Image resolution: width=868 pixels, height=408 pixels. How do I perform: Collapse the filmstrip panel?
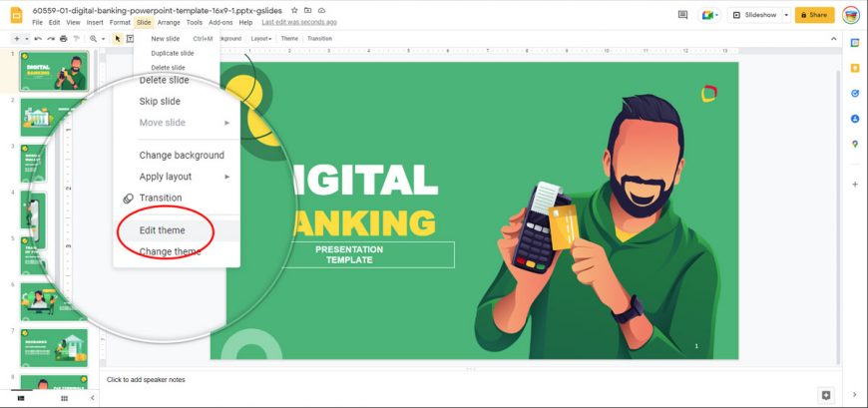(93, 398)
